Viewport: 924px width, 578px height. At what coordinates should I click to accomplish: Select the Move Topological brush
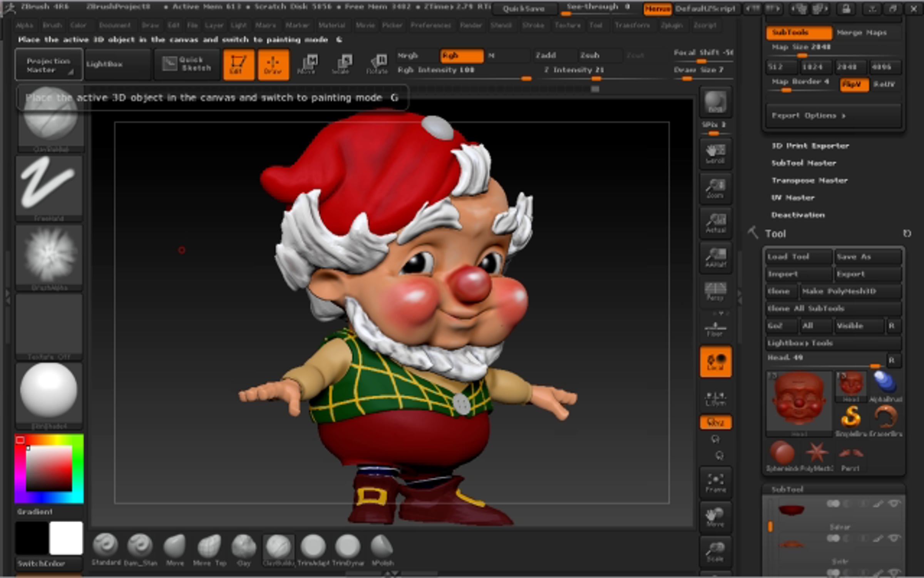[x=209, y=550]
